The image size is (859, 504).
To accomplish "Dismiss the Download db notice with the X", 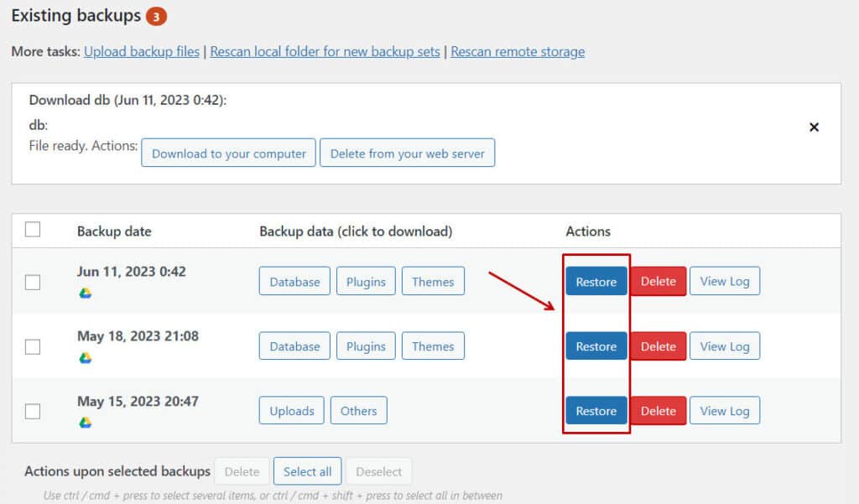I will pyautogui.click(x=814, y=127).
